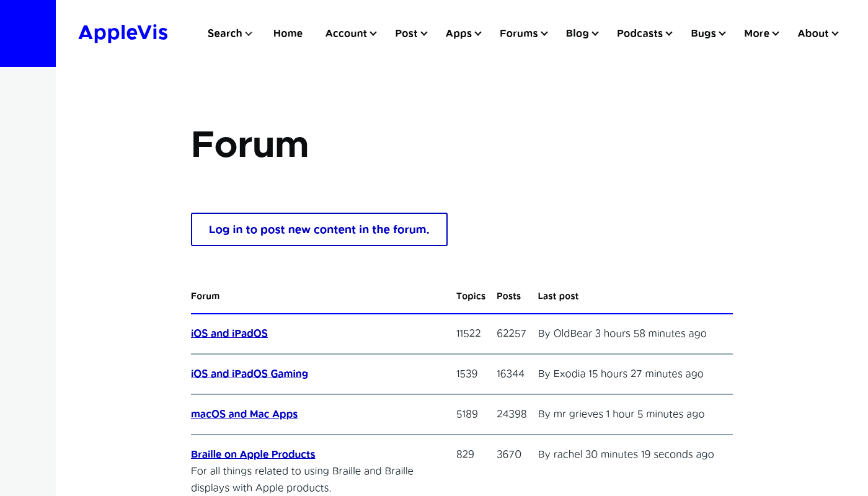
Task: Show the Podcasts menu options
Action: pos(644,33)
